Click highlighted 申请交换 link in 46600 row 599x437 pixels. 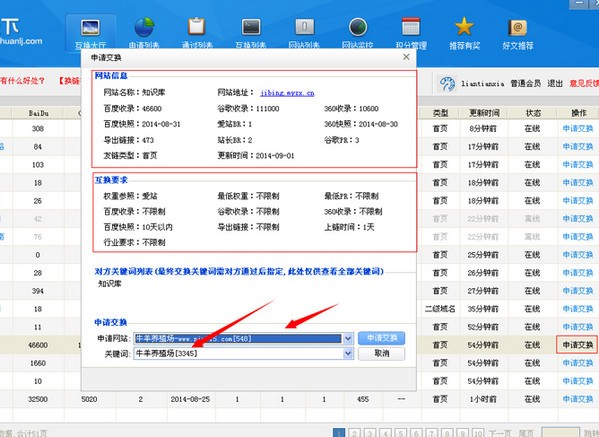[x=578, y=345]
